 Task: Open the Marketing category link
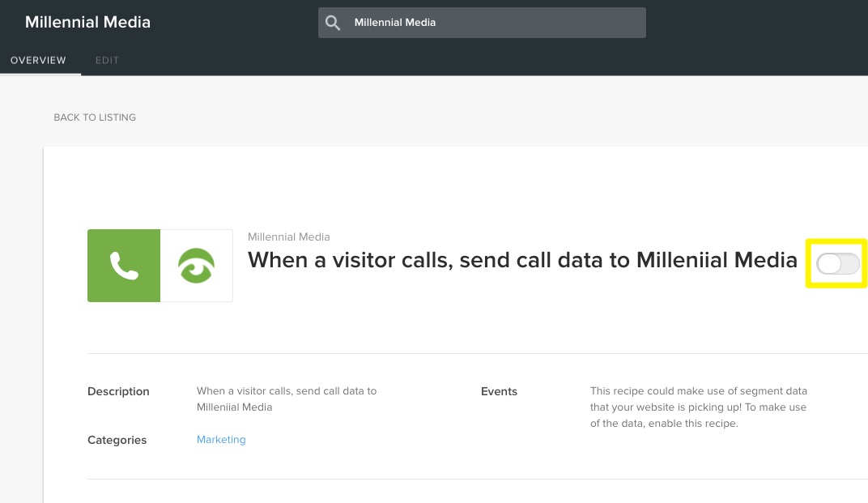(221, 439)
